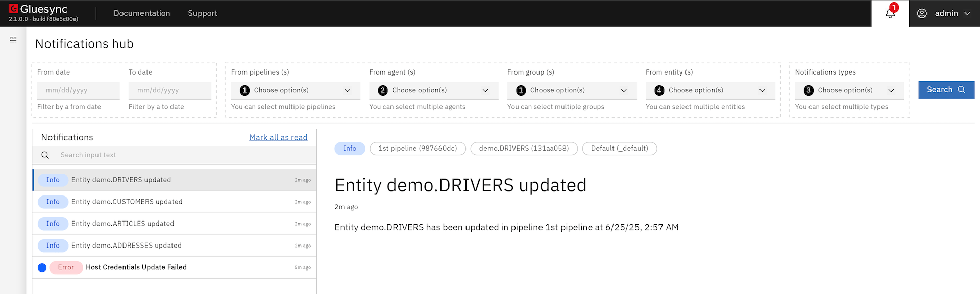The height and width of the screenshot is (294, 980).
Task: Select Entity demo.DRIVERS updated notification
Action: click(x=174, y=180)
